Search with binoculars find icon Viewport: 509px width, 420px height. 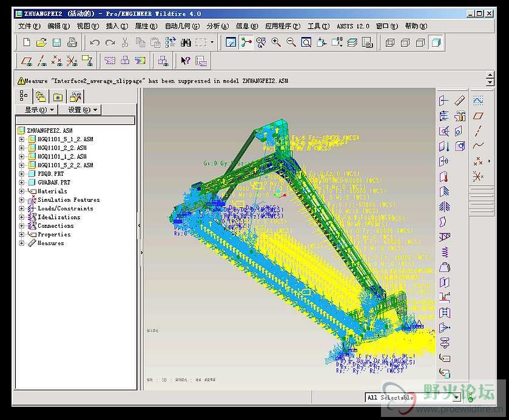click(186, 42)
